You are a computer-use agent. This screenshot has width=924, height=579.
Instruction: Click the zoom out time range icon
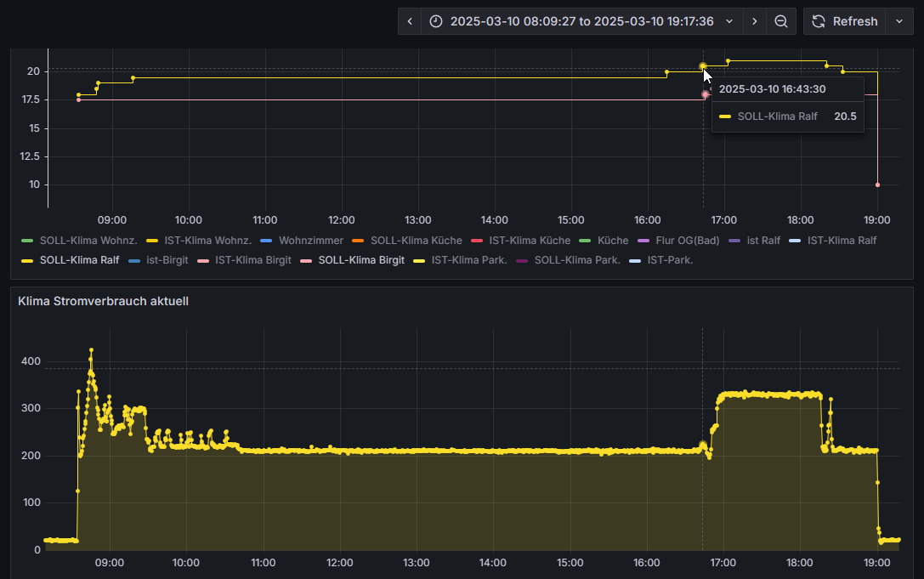[x=780, y=21]
